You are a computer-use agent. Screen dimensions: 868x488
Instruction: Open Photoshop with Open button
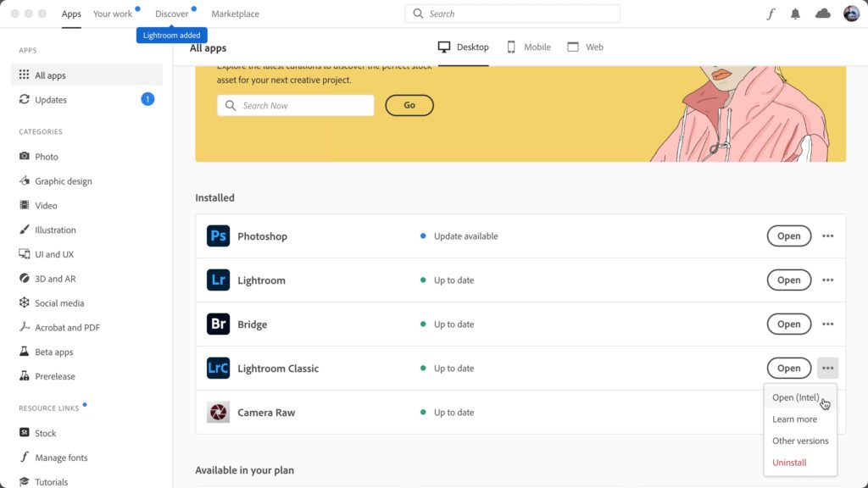click(789, 236)
